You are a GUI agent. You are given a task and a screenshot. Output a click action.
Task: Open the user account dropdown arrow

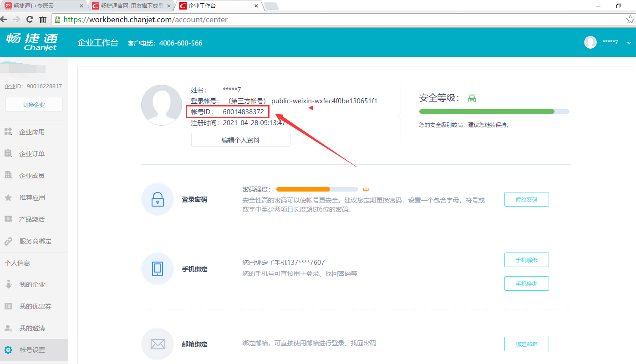[629, 42]
